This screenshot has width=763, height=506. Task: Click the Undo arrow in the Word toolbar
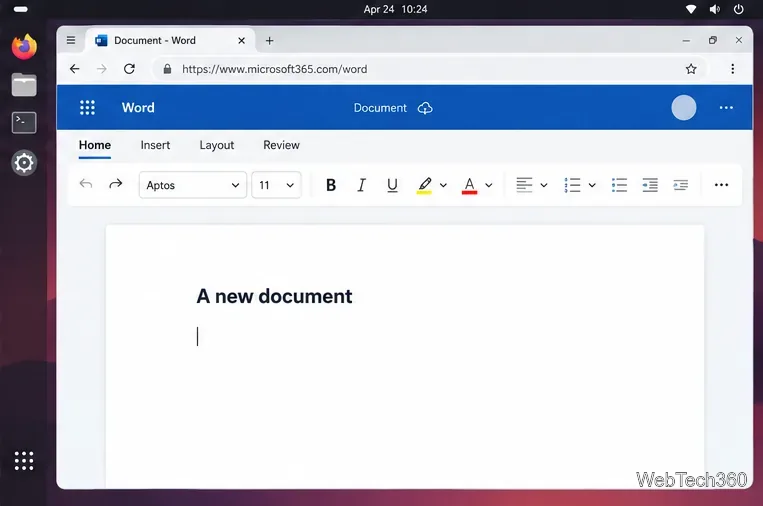click(x=86, y=184)
